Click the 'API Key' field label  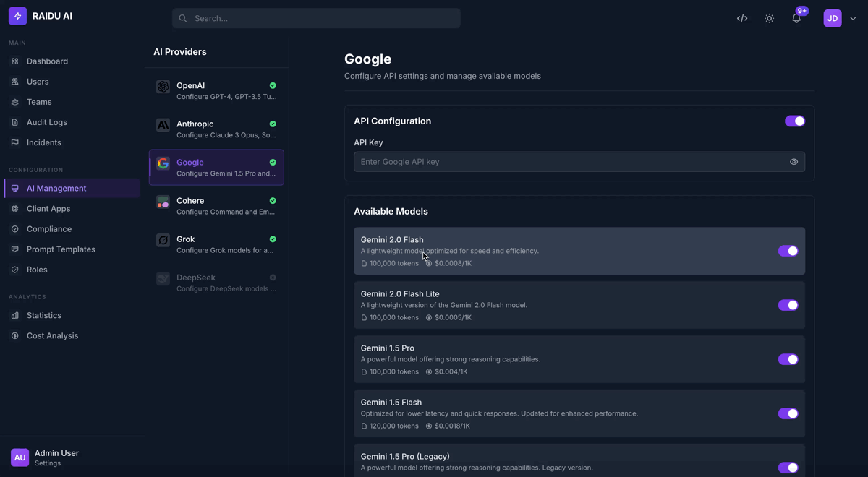click(368, 143)
